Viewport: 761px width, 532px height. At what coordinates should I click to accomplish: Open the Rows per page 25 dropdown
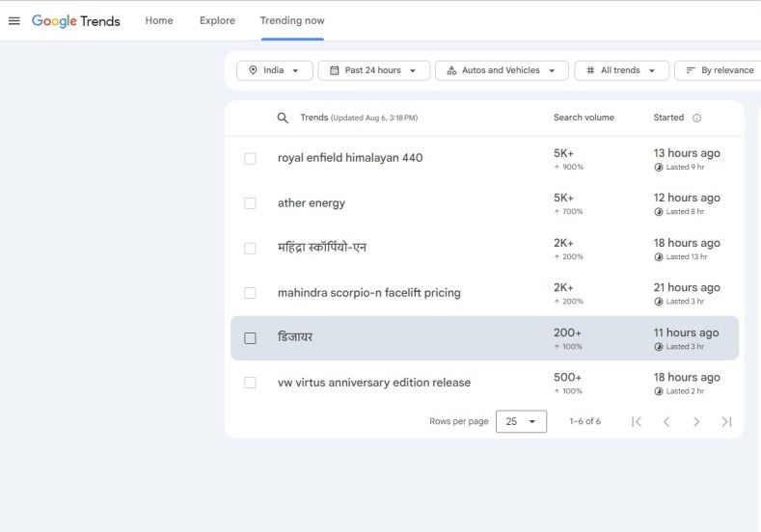tap(521, 421)
